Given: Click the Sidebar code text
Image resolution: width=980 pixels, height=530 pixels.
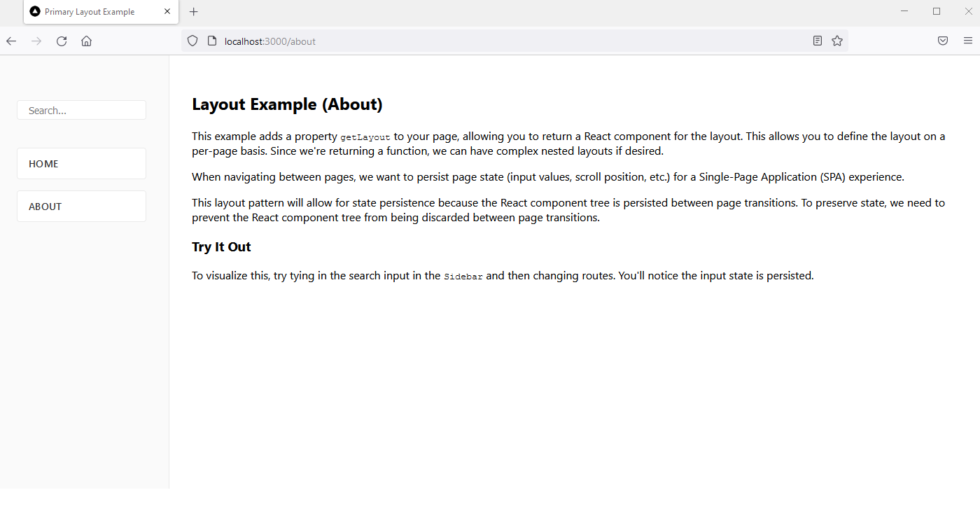Looking at the screenshot, I should 463,277.
